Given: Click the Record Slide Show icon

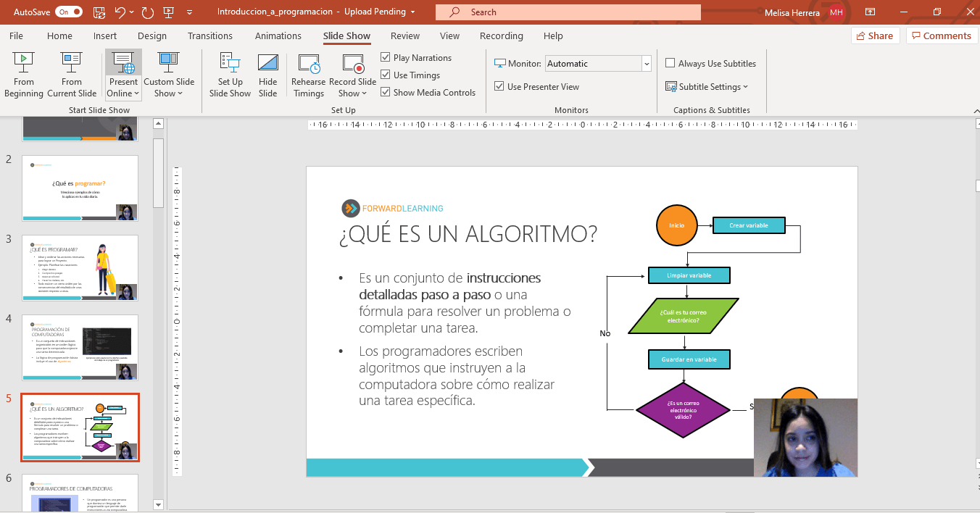Looking at the screenshot, I should [x=353, y=63].
